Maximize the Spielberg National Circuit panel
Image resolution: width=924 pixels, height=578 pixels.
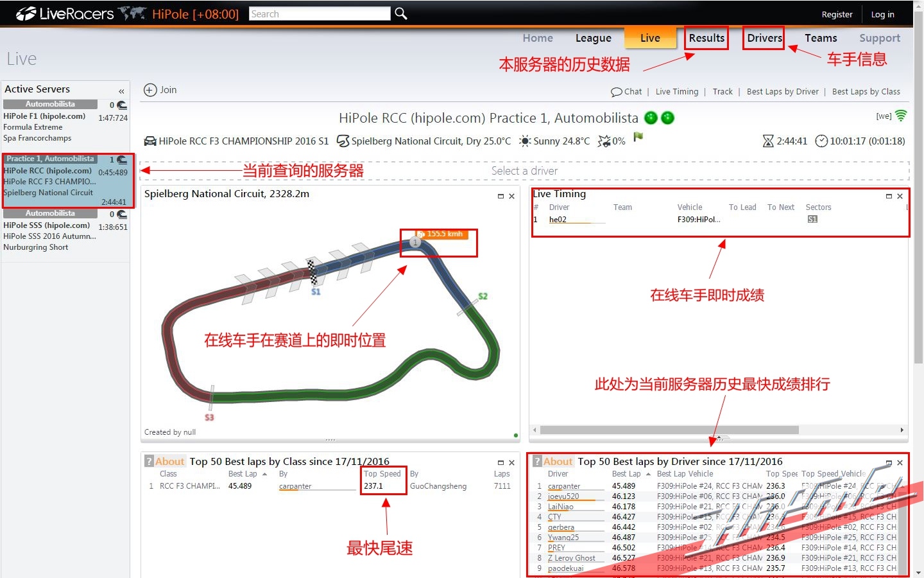501,197
